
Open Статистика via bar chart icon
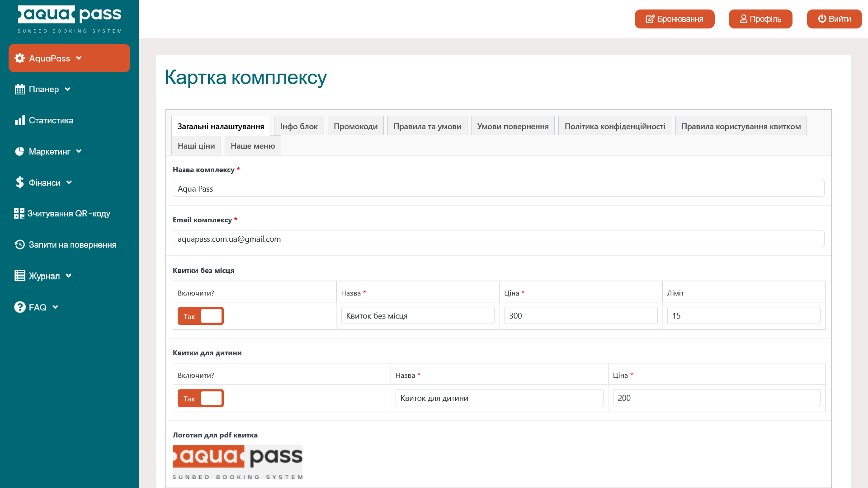coord(19,121)
